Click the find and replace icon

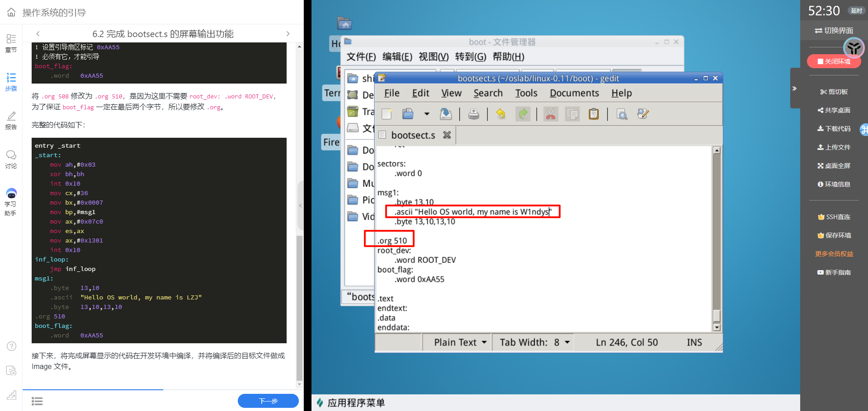point(643,114)
